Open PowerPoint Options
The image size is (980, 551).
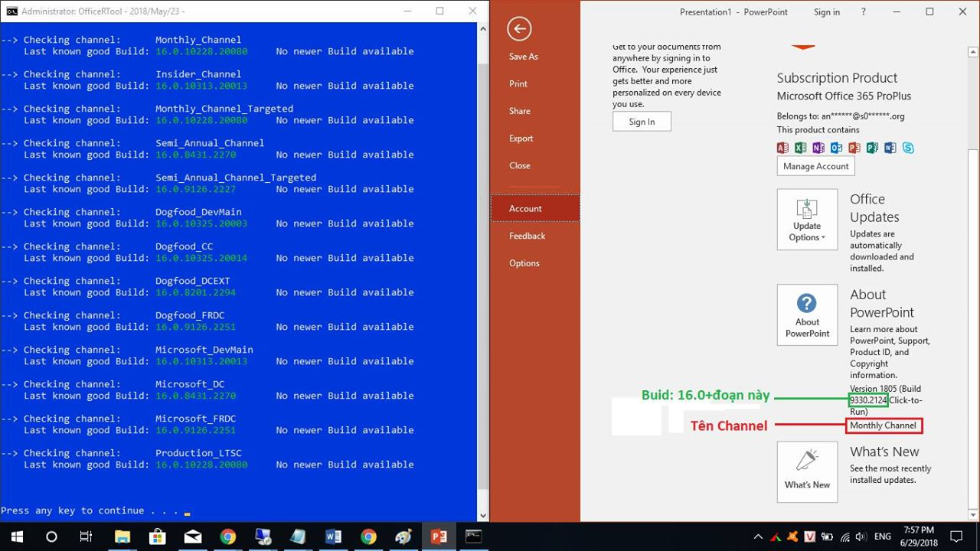(524, 263)
